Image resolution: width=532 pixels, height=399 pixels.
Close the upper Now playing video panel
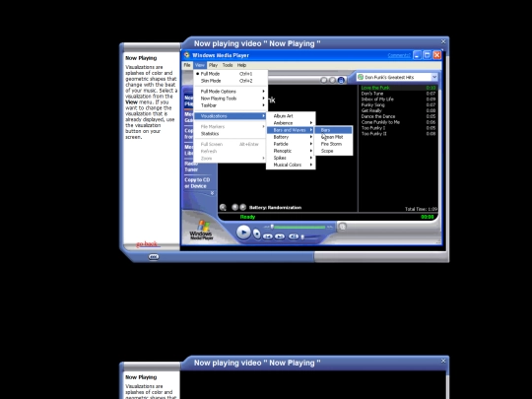pyautogui.click(x=443, y=41)
